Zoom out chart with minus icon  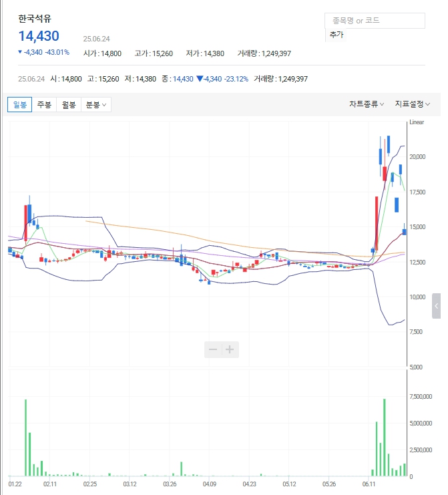pyautogui.click(x=213, y=349)
